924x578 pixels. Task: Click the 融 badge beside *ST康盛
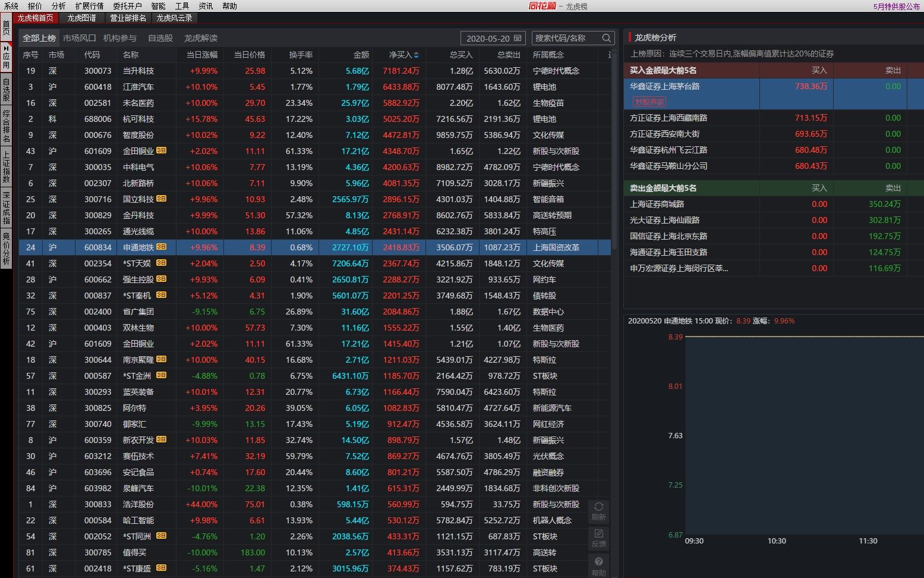coord(161,568)
